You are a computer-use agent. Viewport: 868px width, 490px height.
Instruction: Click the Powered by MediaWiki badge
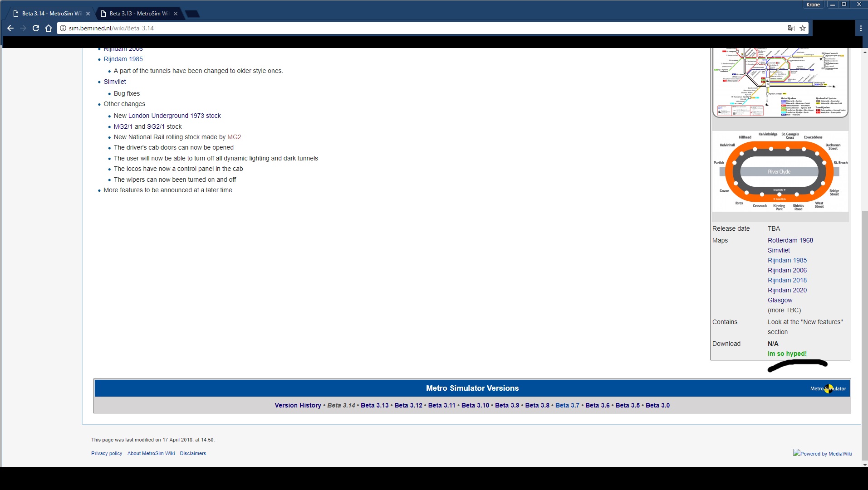click(823, 453)
